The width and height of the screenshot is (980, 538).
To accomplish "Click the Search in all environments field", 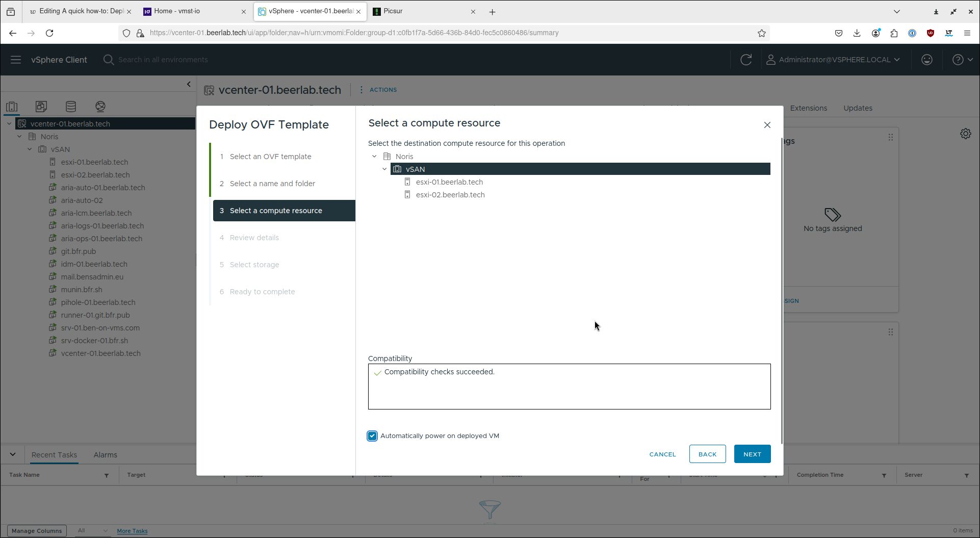I will click(163, 60).
